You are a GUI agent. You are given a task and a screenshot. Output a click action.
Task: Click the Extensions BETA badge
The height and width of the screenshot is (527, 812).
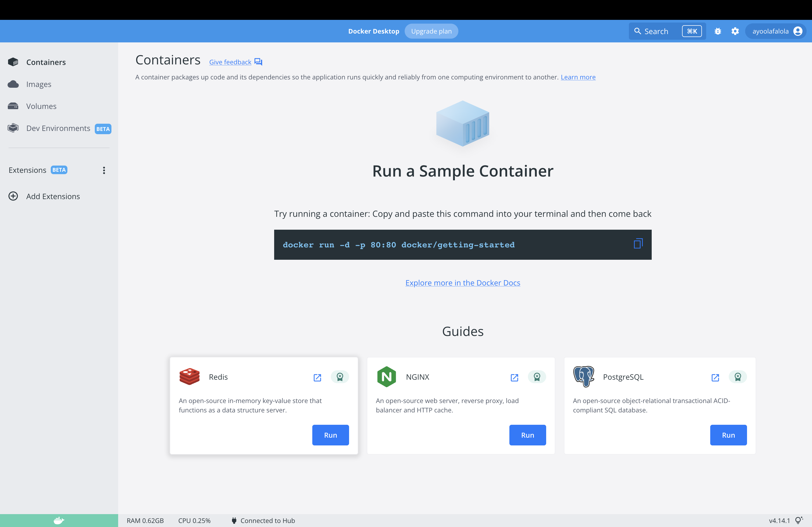pyautogui.click(x=59, y=170)
